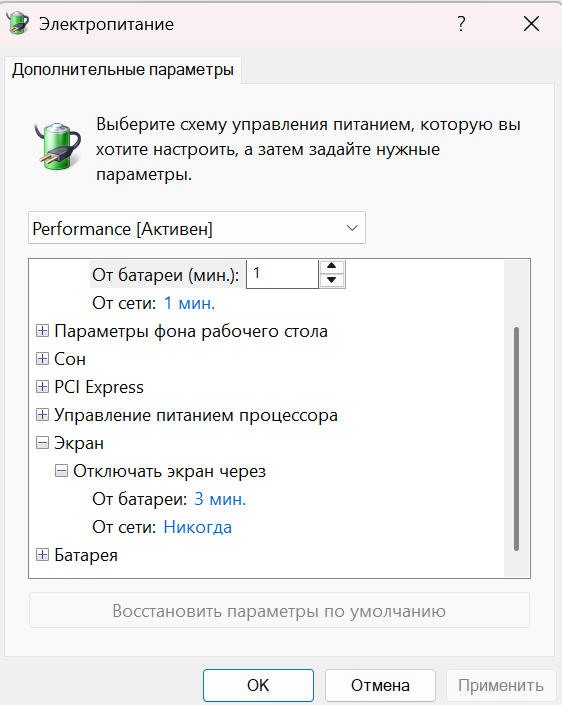
Task: Click the От батареи (мин.) value field
Action: coord(282,274)
